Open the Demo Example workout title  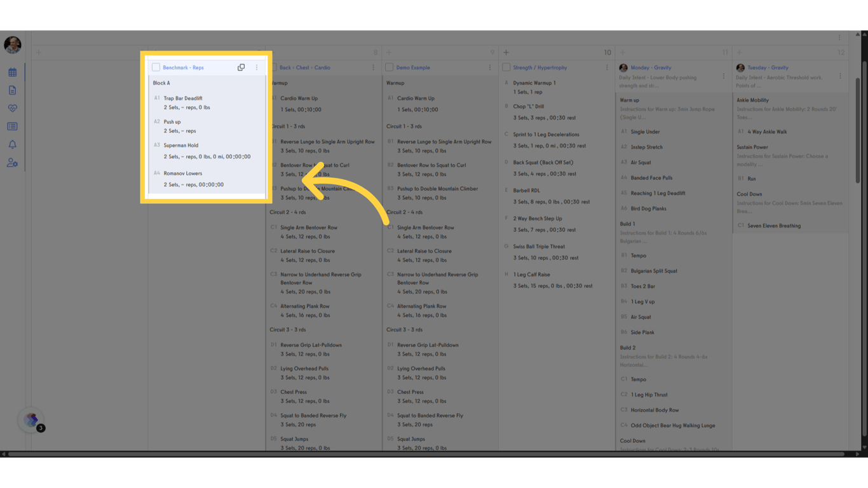coord(413,67)
